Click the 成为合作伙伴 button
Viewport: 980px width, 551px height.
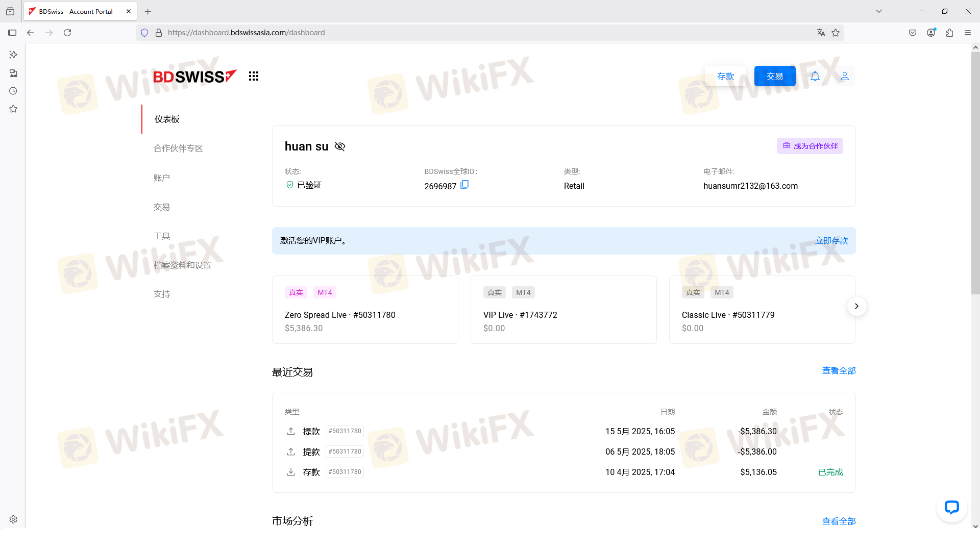point(810,146)
